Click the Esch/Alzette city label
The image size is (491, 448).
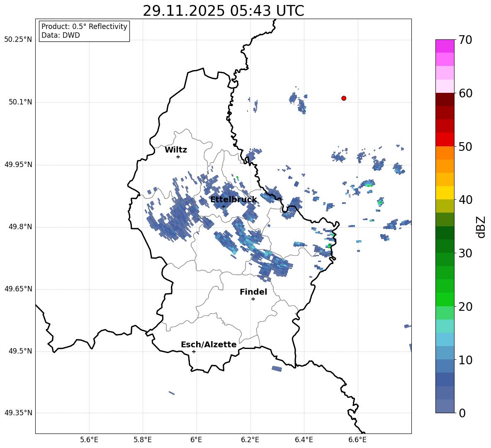point(209,345)
